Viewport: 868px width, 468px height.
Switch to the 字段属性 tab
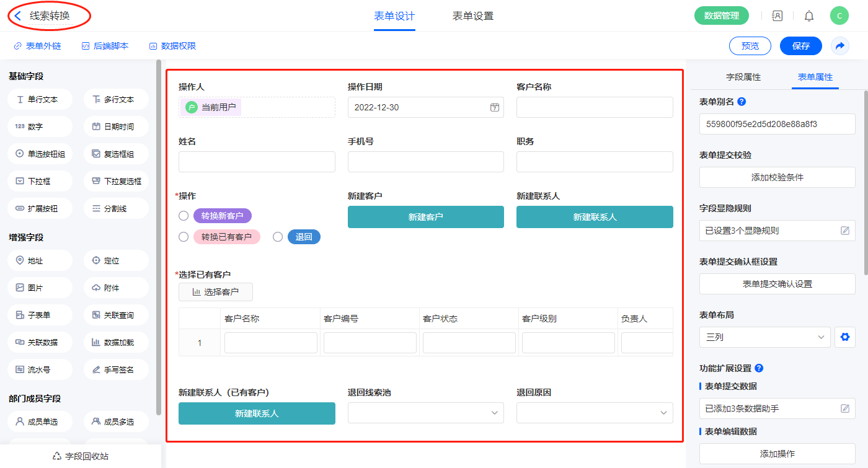click(x=743, y=77)
